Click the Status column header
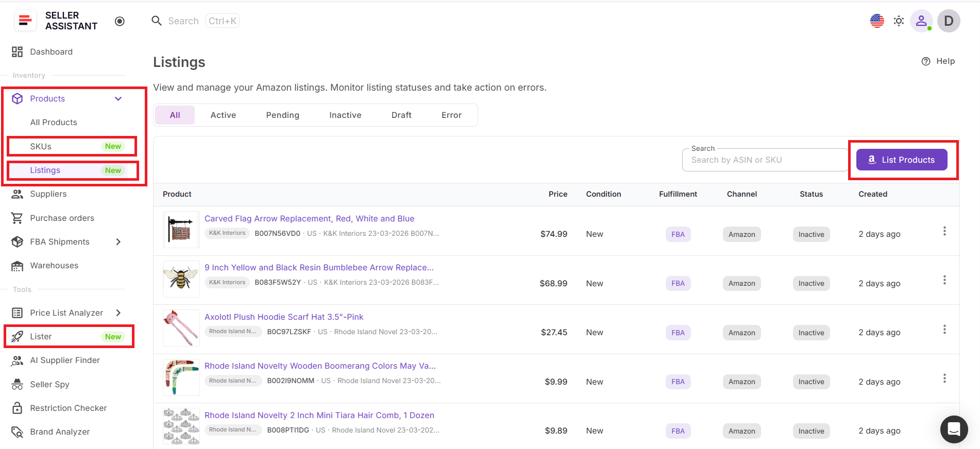This screenshot has height=449, width=980. tap(811, 194)
